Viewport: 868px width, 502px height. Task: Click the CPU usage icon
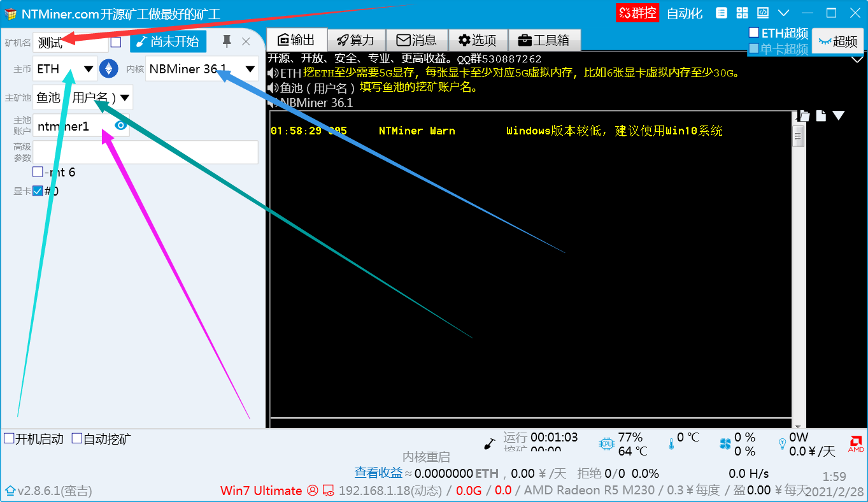point(606,444)
